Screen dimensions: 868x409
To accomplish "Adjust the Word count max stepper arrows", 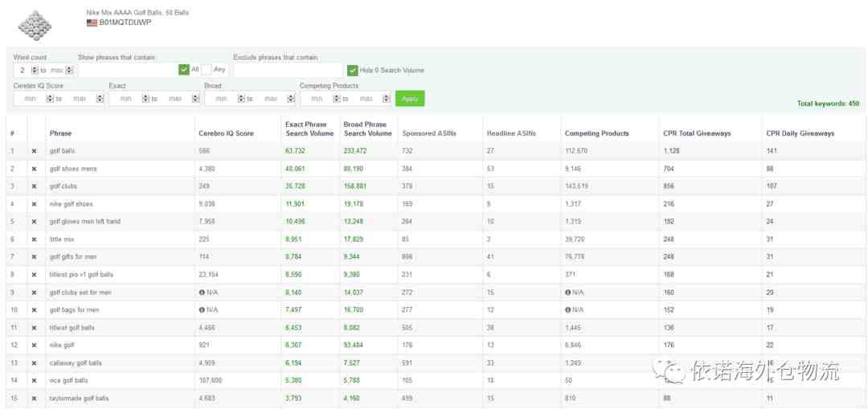I will [x=69, y=70].
